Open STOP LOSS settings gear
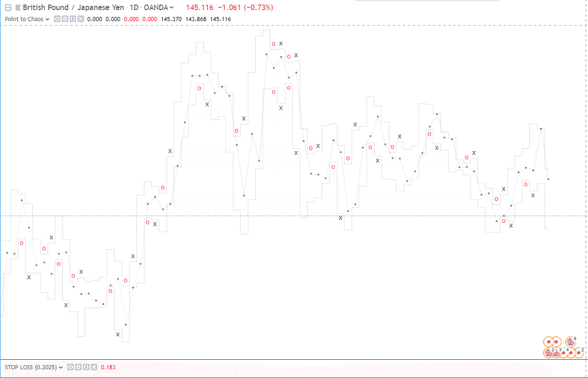Viewport: 588px width, 378px height. (x=78, y=367)
